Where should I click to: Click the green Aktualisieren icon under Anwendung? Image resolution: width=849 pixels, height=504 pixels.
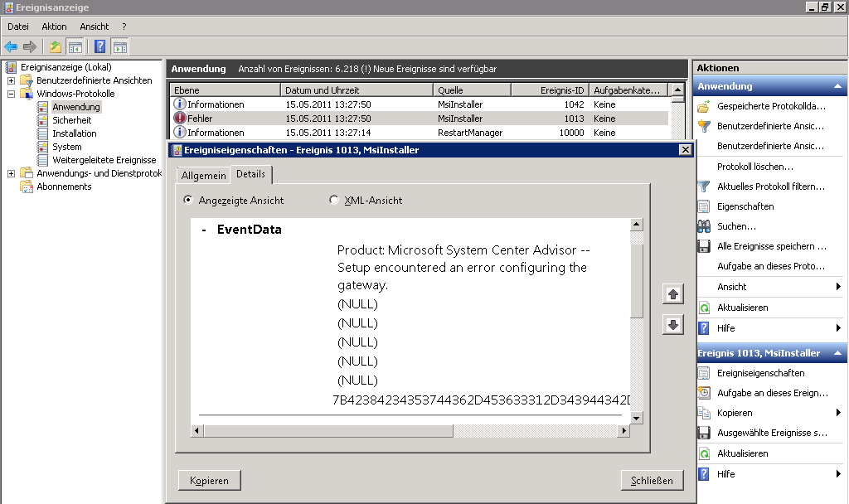[x=704, y=308]
